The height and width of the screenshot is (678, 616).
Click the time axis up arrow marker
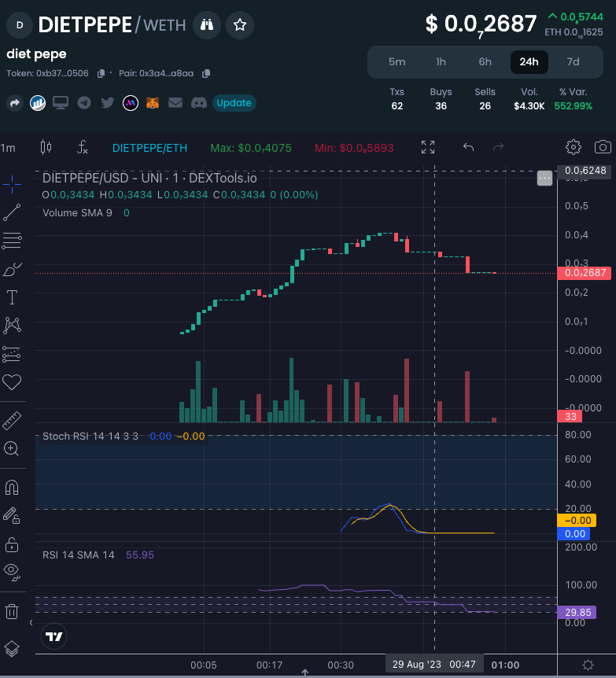point(305,672)
